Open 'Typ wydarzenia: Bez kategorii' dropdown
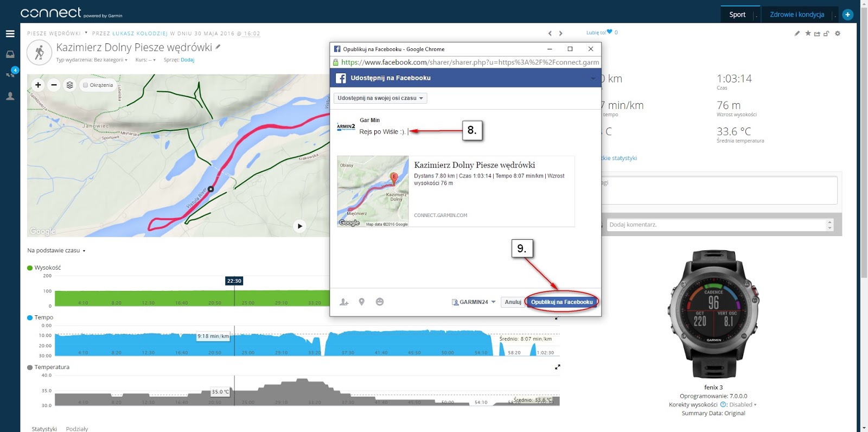868x432 pixels. [x=92, y=60]
